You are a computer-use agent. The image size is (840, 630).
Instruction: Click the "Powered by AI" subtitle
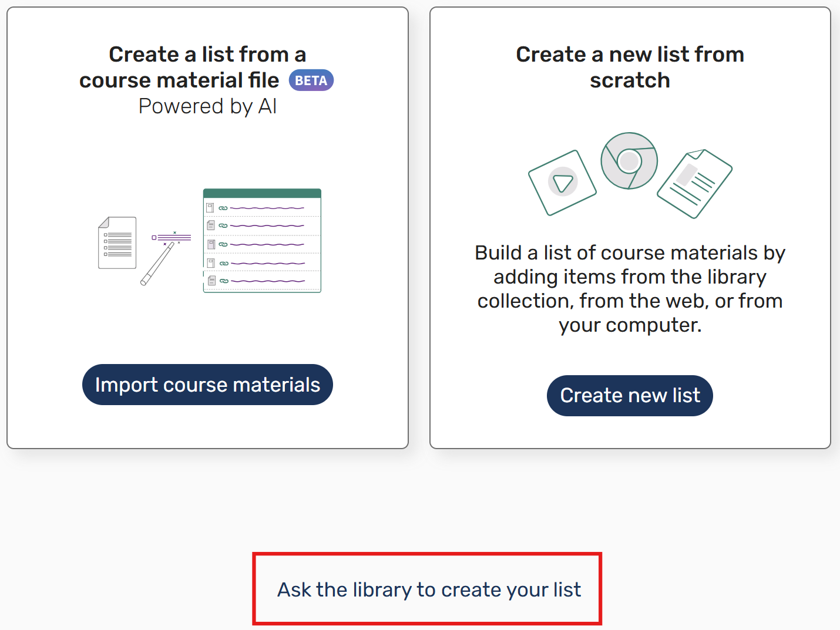207,106
